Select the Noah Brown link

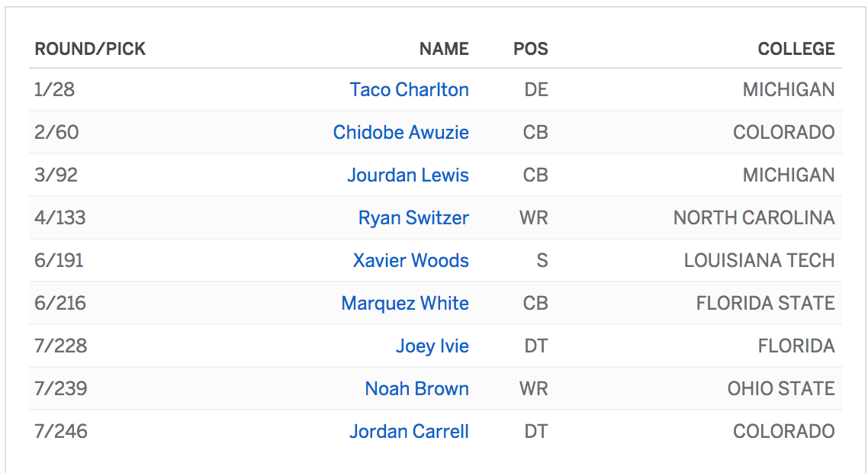(x=416, y=389)
